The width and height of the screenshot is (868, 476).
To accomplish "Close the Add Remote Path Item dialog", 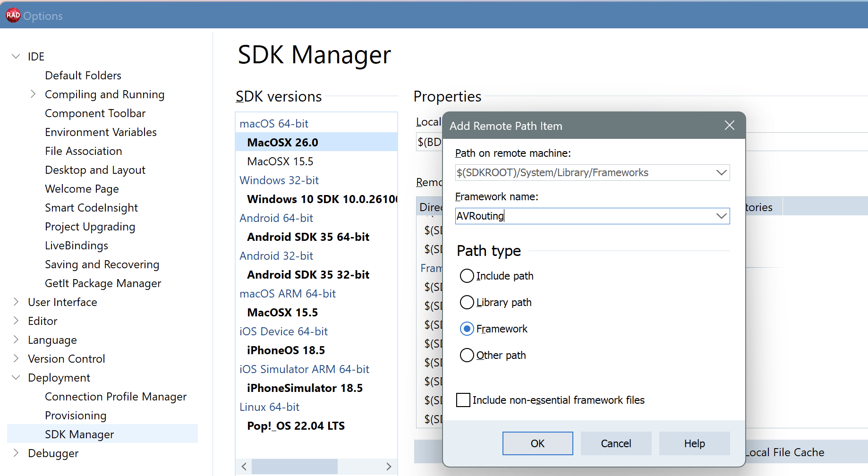I will pyautogui.click(x=729, y=125).
